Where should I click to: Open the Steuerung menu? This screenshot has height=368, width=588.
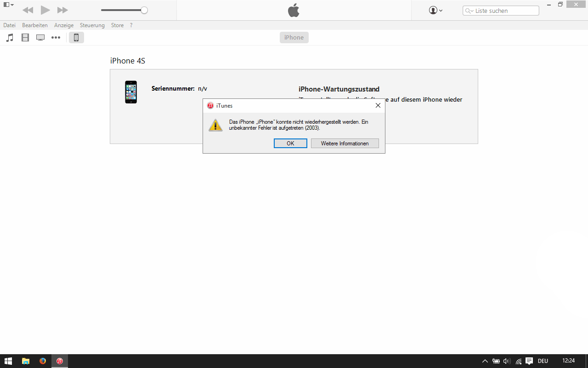tap(92, 25)
